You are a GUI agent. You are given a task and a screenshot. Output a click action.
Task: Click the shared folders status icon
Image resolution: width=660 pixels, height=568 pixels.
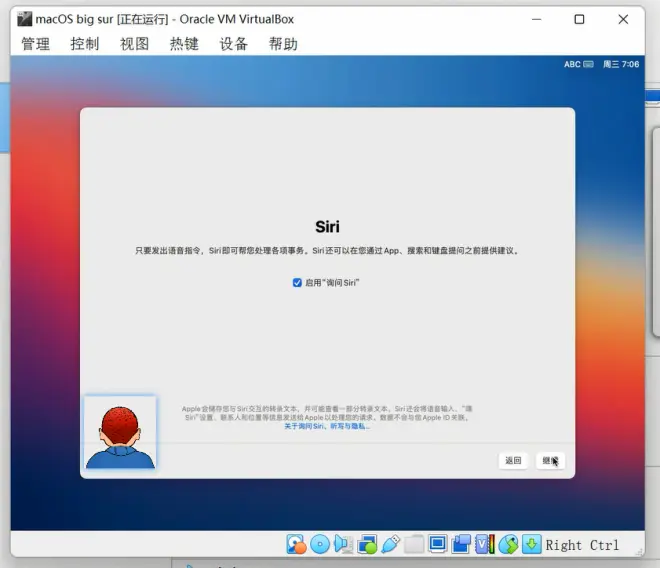click(x=414, y=544)
